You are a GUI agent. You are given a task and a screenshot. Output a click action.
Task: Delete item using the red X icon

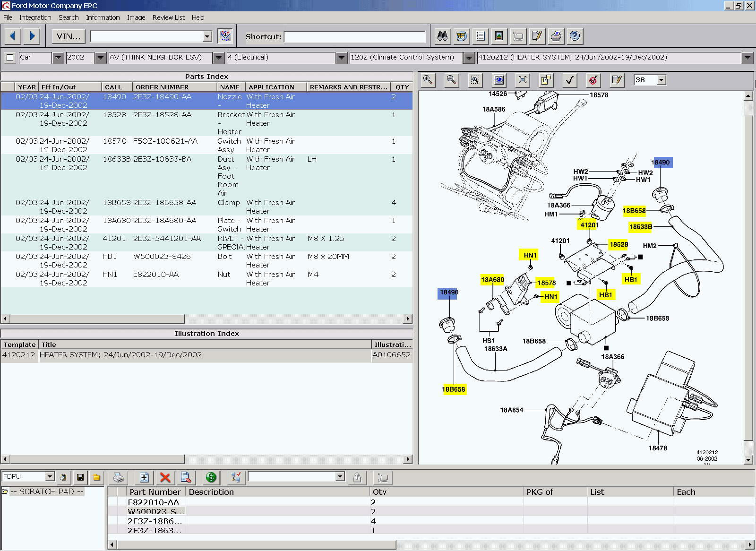(165, 478)
